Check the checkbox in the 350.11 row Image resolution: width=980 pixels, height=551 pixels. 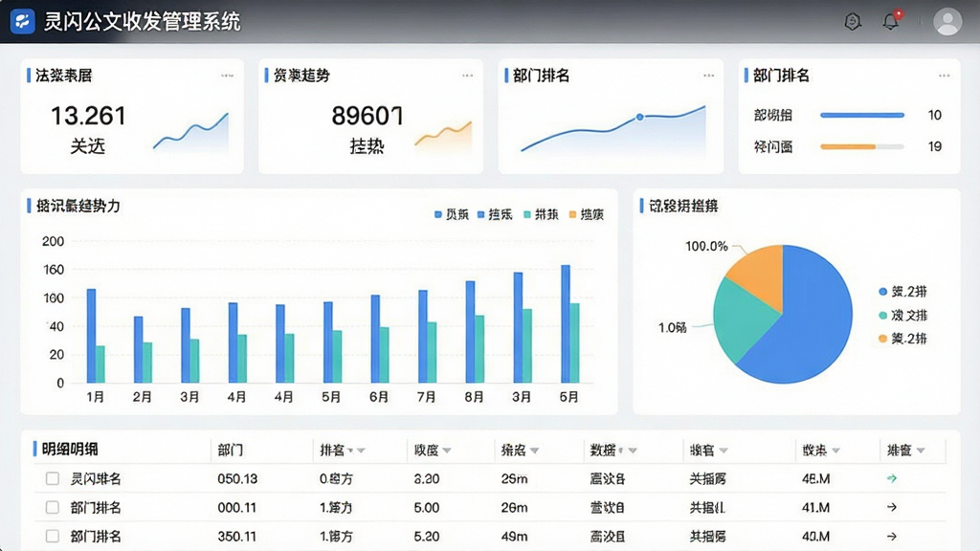[53, 536]
